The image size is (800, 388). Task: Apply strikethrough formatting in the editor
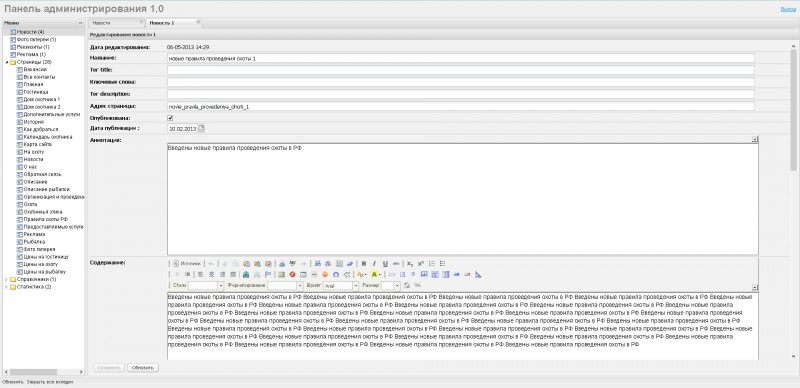coord(396,263)
